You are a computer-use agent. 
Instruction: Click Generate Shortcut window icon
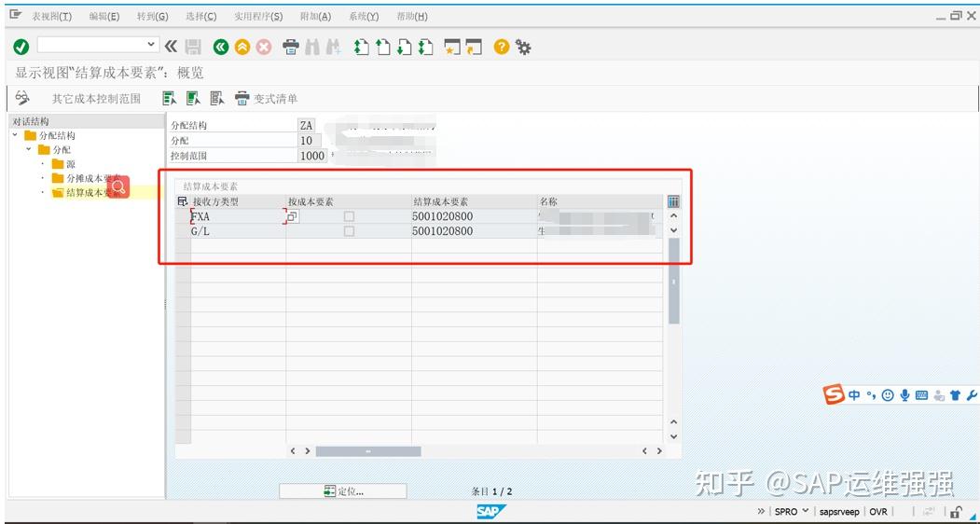point(475,47)
